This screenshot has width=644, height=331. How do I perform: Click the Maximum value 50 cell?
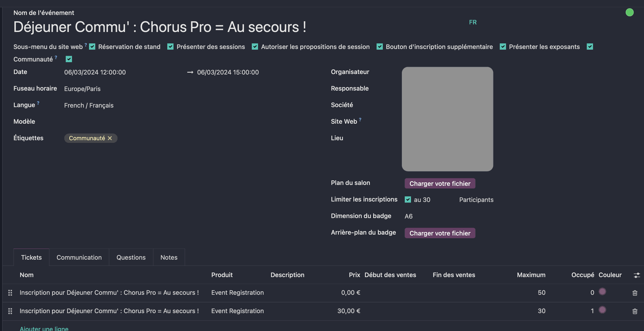[x=541, y=293]
